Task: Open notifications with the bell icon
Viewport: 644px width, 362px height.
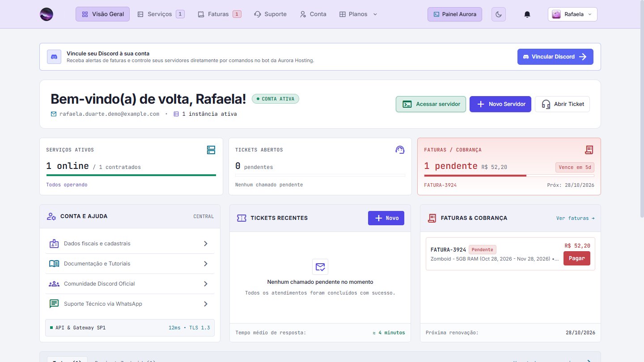Action: [x=527, y=14]
